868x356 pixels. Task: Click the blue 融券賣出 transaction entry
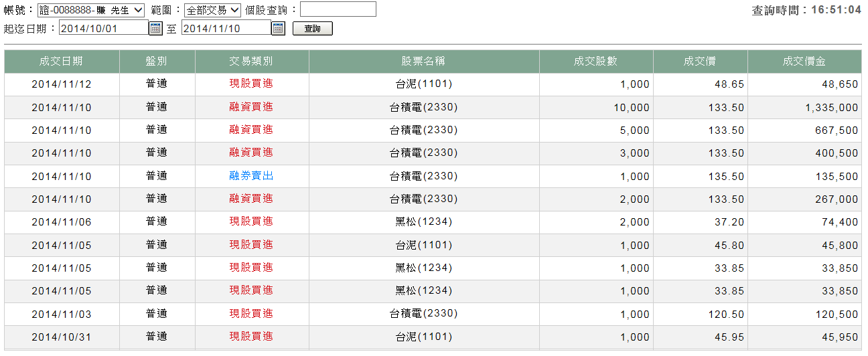point(251,176)
